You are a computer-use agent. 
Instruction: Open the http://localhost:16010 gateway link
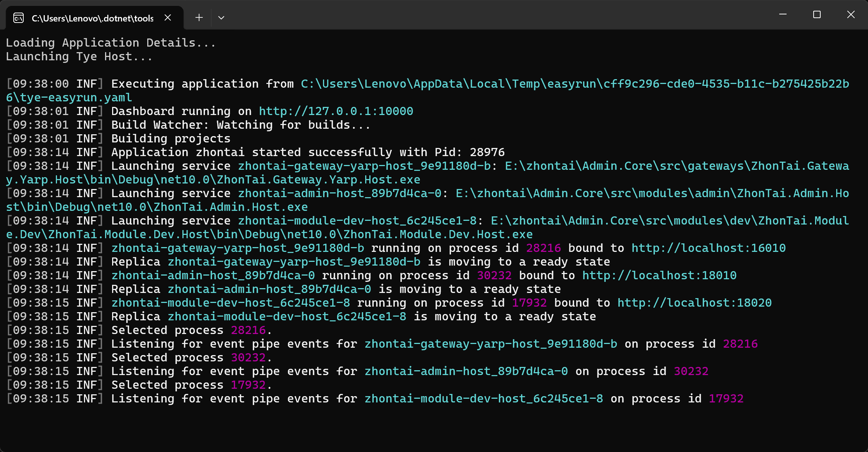(708, 248)
